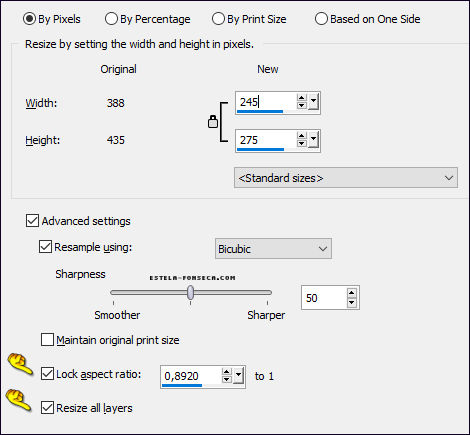Image resolution: width=470 pixels, height=435 pixels.
Task: Decrease sharpness value with down arrow
Action: [352, 302]
